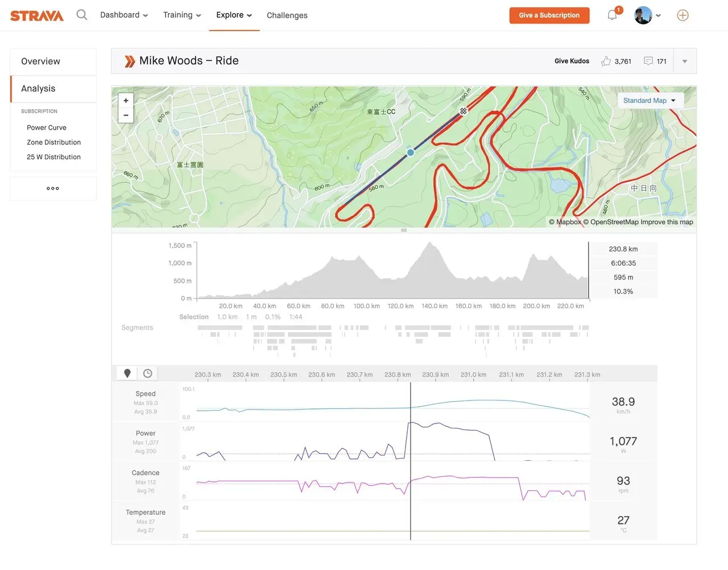
Task: Open the Power Curve link
Action: pos(47,128)
